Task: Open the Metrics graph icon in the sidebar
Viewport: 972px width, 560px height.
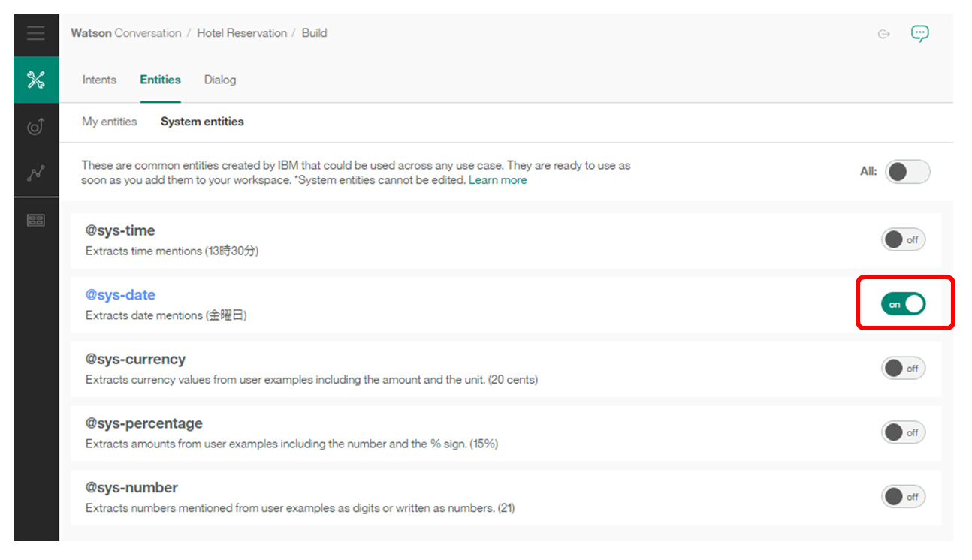Action: [36, 173]
